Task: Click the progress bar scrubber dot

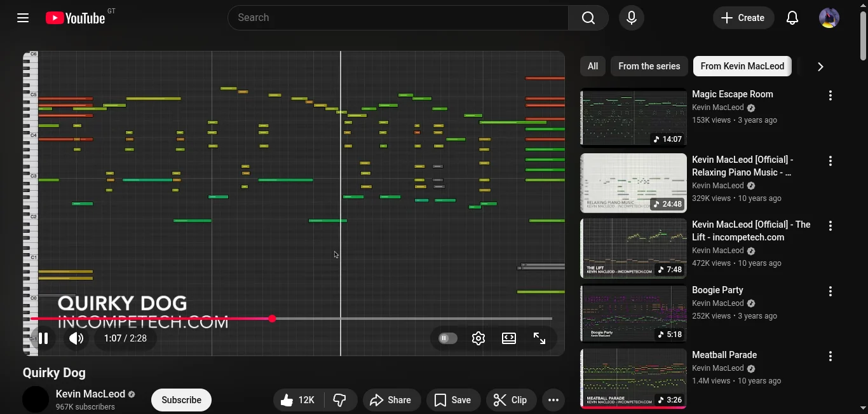Action: click(272, 319)
